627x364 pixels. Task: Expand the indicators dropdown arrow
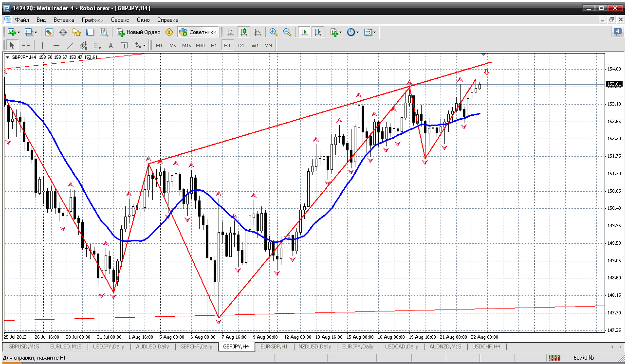click(x=340, y=32)
